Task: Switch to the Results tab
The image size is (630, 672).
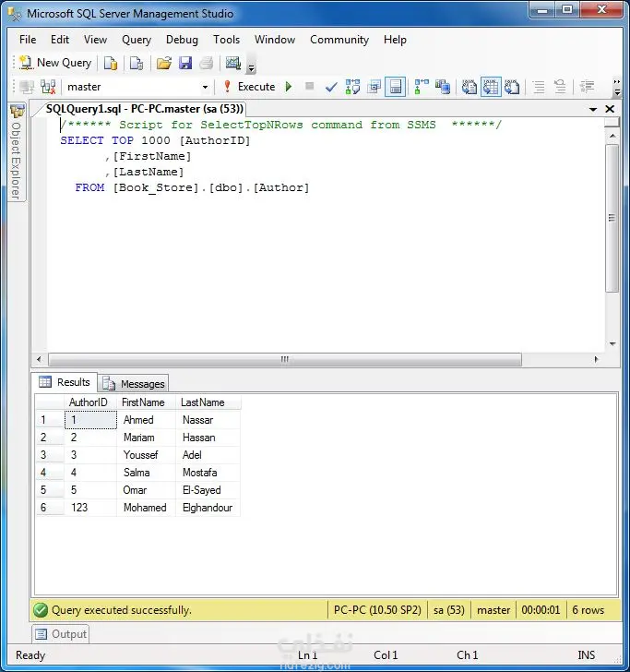Action: point(65,382)
